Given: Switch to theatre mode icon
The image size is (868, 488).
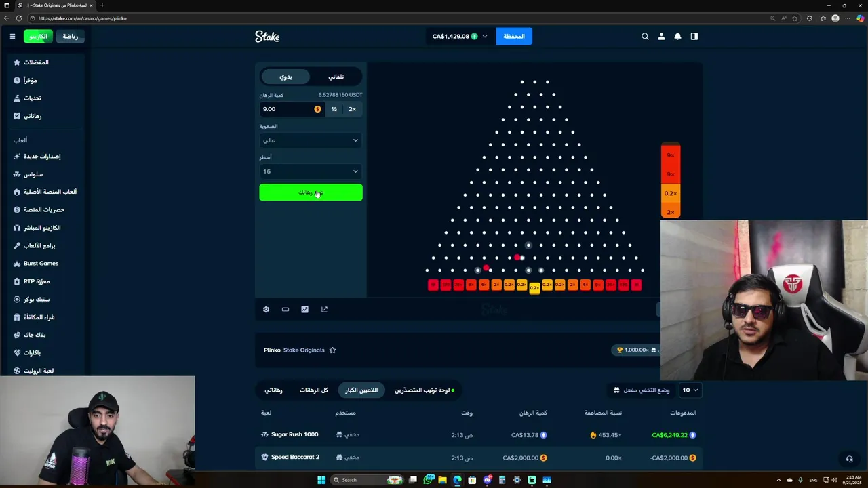Looking at the screenshot, I should tap(285, 309).
